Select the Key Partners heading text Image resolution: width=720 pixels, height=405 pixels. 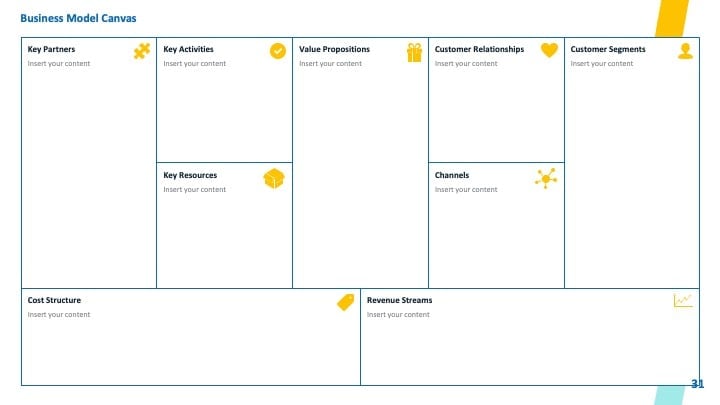click(51, 49)
